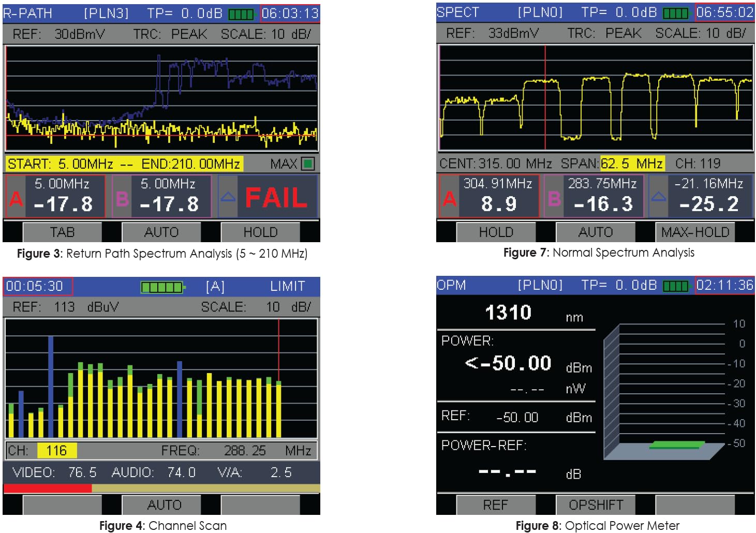Click the green power level indicator on the OPM graph
The height and width of the screenshot is (533, 756).
click(x=677, y=445)
